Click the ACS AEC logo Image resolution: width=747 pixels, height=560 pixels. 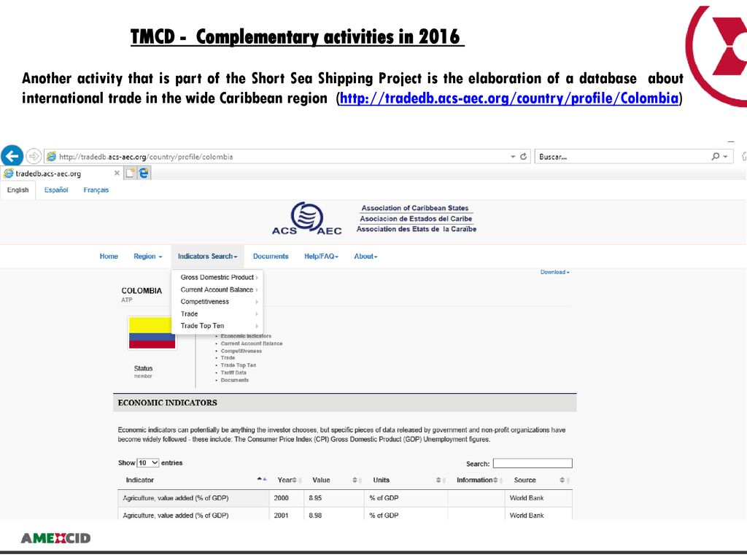[307, 219]
